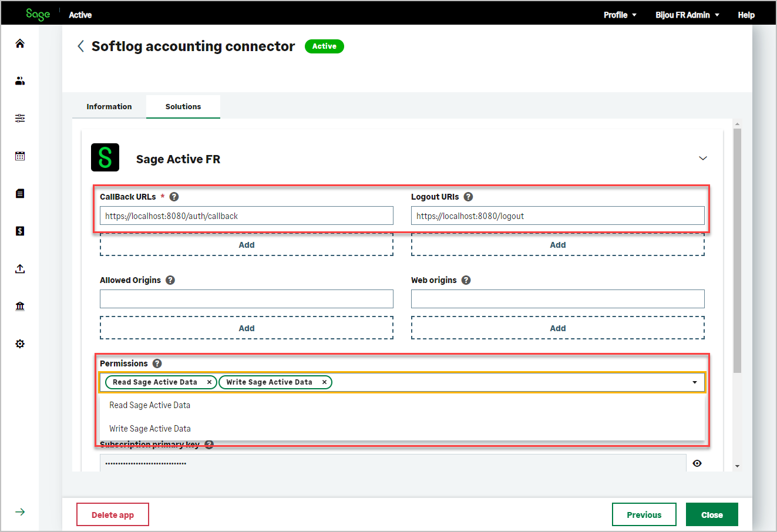
Task: Choose Read Sage Active Data option in list
Action: click(402, 405)
